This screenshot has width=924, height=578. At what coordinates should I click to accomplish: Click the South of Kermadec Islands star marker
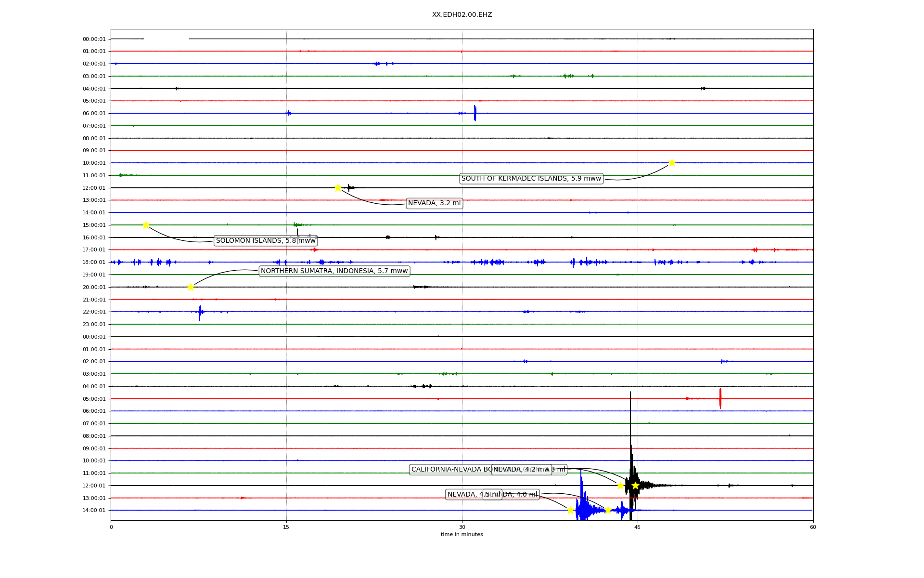pyautogui.click(x=671, y=163)
